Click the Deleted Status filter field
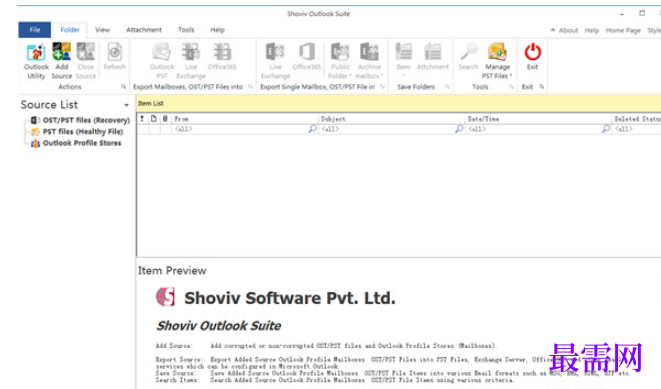The height and width of the screenshot is (389, 661). coord(637,129)
